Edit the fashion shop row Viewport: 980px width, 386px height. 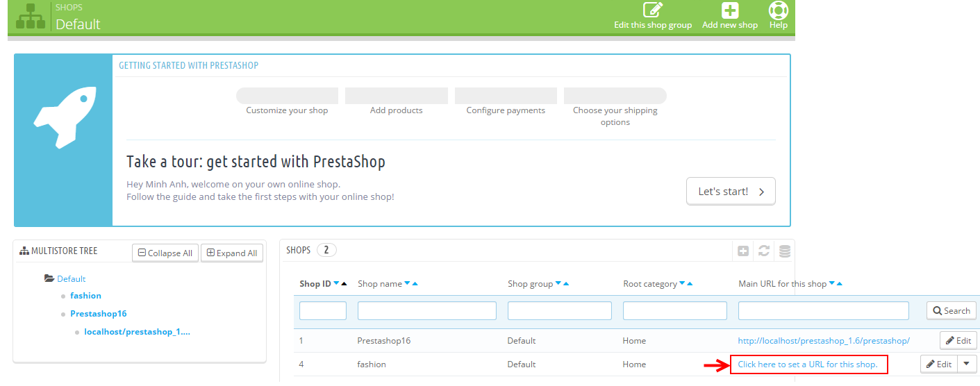pyautogui.click(x=939, y=364)
